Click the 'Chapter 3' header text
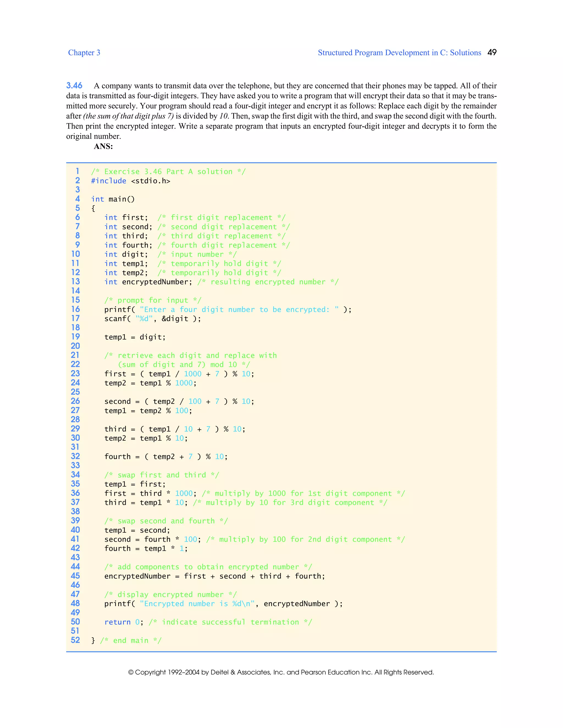Viewport: 563px width, 728px height. 84,53
